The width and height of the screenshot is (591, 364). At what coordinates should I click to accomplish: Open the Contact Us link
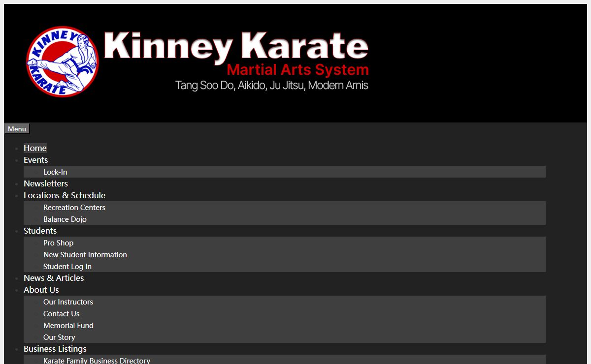coord(61,314)
